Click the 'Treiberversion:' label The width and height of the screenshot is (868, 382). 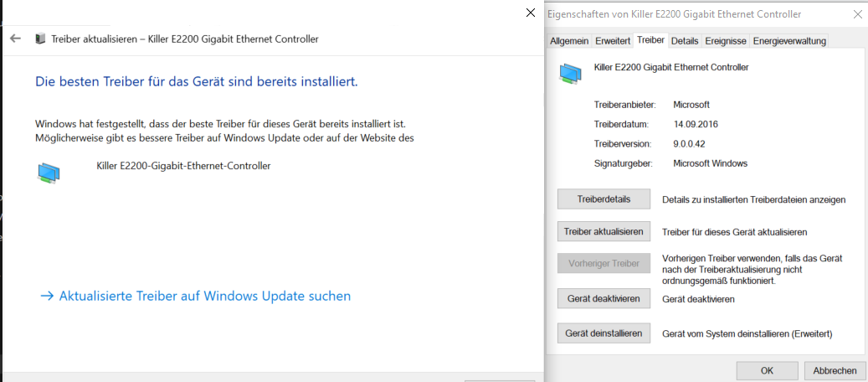[623, 143]
